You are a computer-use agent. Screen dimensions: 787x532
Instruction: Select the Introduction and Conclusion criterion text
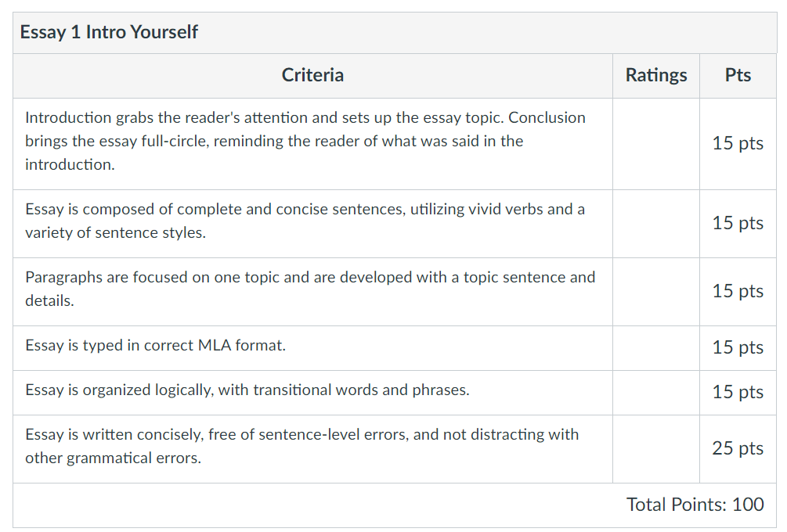click(305, 141)
